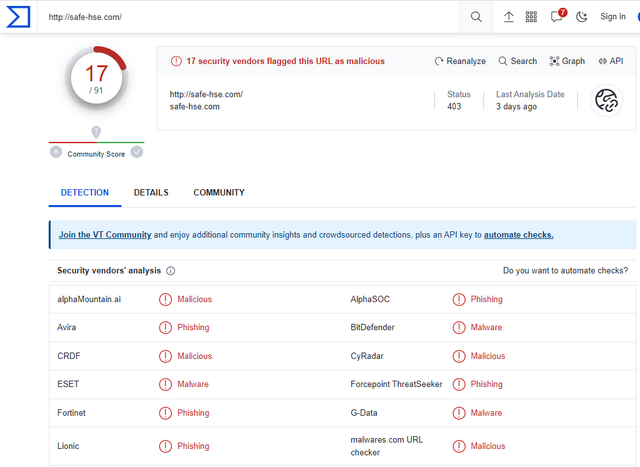Vote positive with check community icon
The width and height of the screenshot is (640, 467).
pyautogui.click(x=137, y=152)
